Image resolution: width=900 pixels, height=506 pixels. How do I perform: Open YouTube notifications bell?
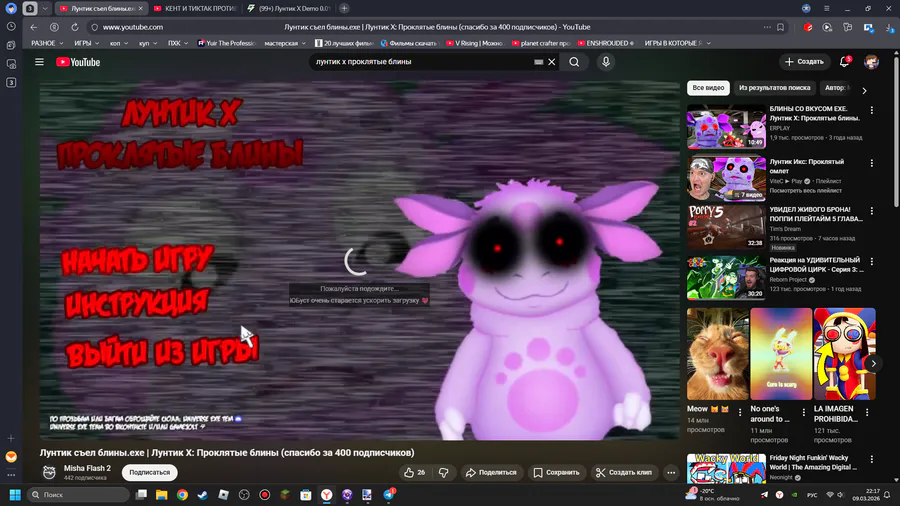pos(844,62)
